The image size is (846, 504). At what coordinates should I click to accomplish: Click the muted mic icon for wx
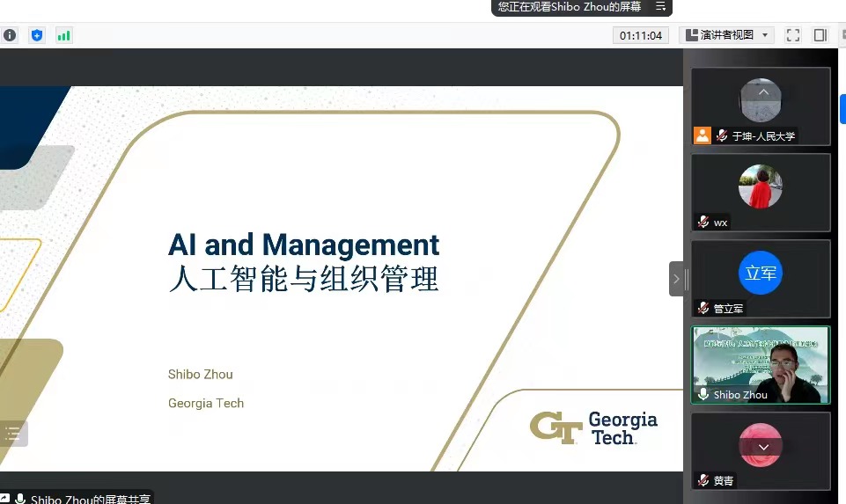703,223
